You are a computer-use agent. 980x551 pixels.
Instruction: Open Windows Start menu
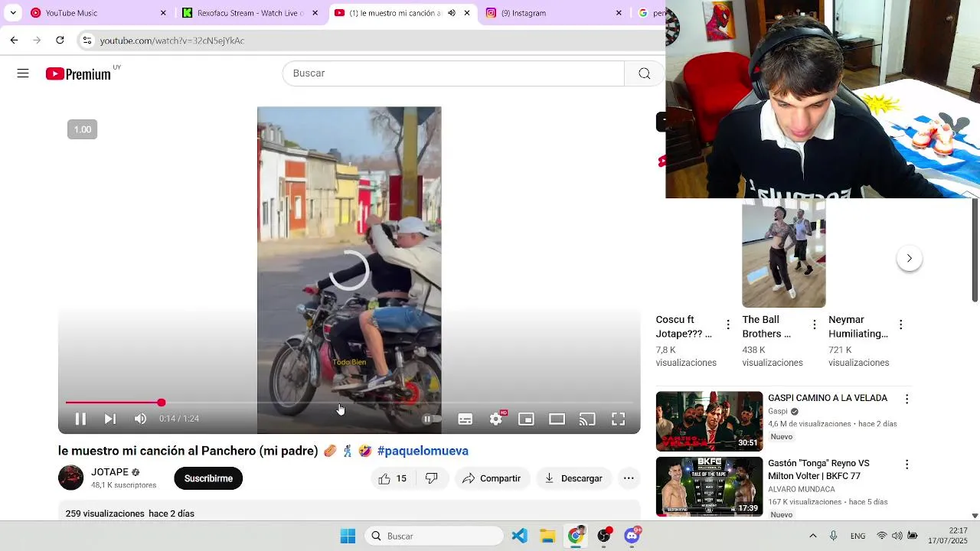click(x=348, y=536)
